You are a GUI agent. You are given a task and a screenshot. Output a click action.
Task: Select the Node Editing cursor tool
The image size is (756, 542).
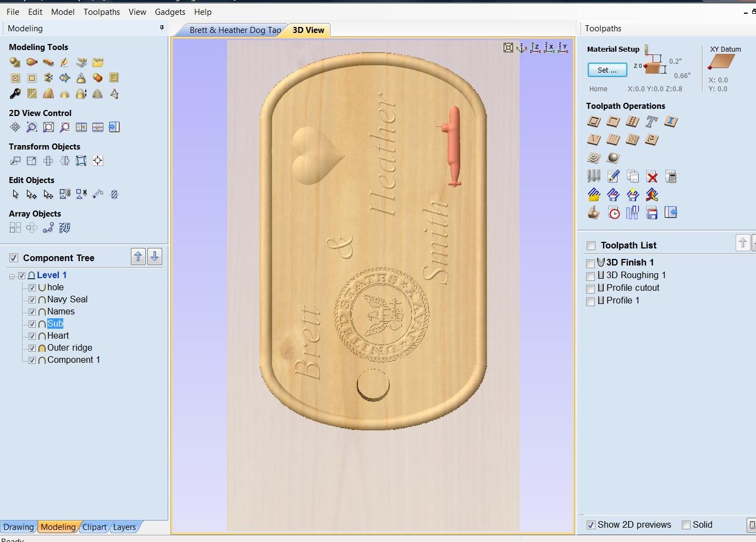(32, 194)
